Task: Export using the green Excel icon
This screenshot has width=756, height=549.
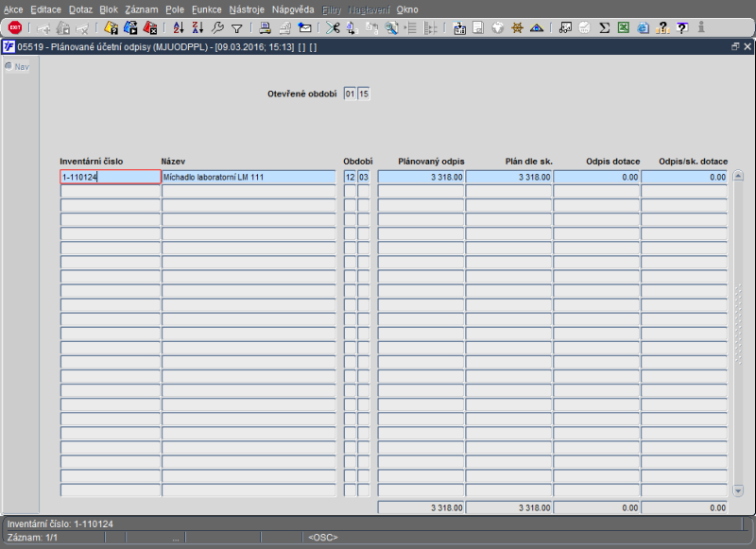Action: click(x=624, y=28)
